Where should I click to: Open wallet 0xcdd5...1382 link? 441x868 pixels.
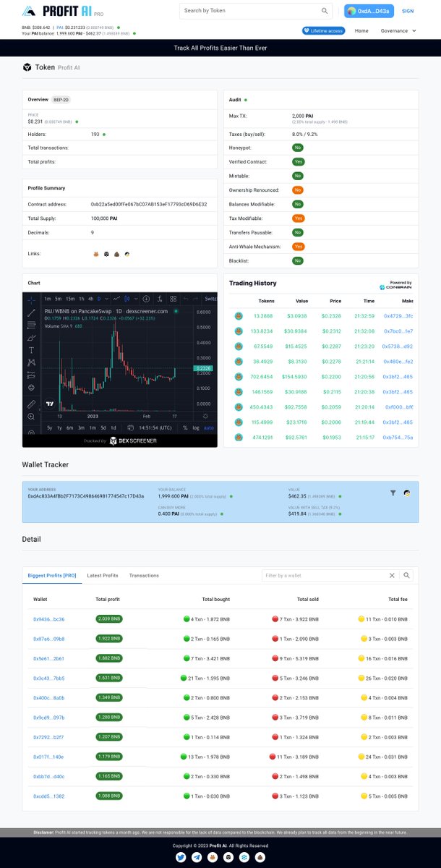click(48, 795)
